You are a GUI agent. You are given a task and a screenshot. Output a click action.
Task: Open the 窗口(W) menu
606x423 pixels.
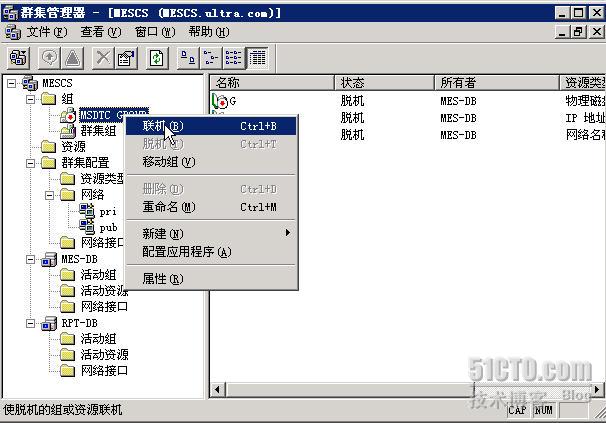tap(155, 32)
